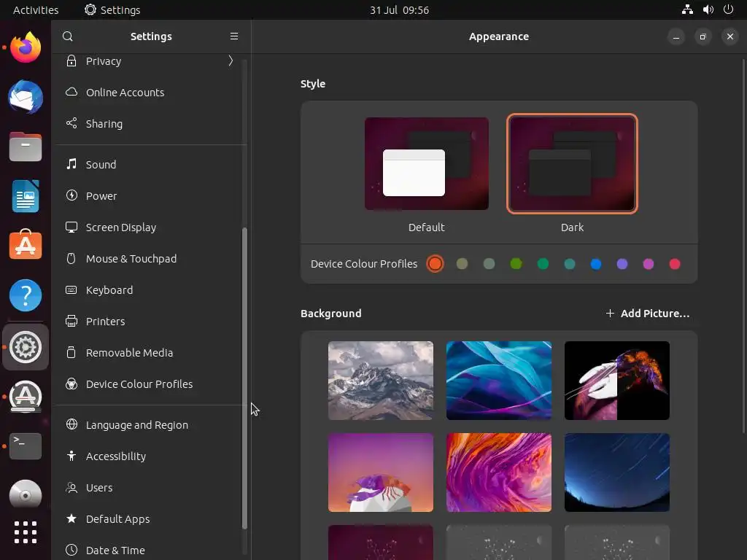Select the Dark style thumbnail
747x560 pixels.
572,164
